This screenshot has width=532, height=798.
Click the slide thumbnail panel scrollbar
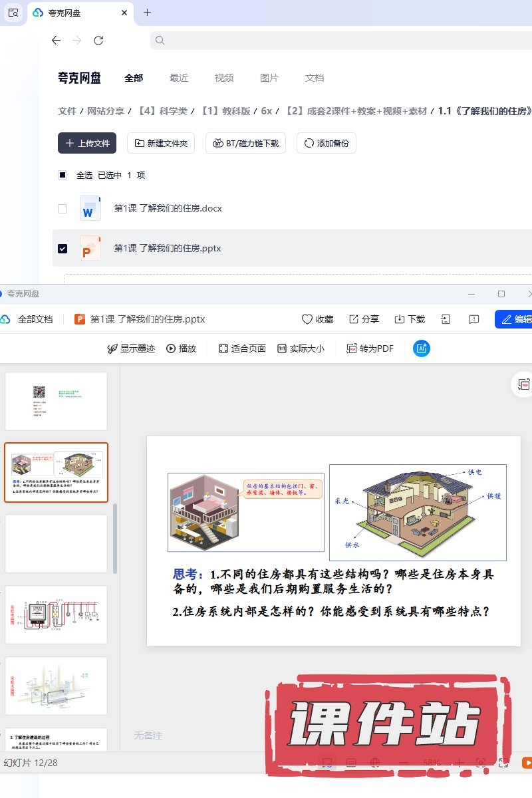pos(115,537)
